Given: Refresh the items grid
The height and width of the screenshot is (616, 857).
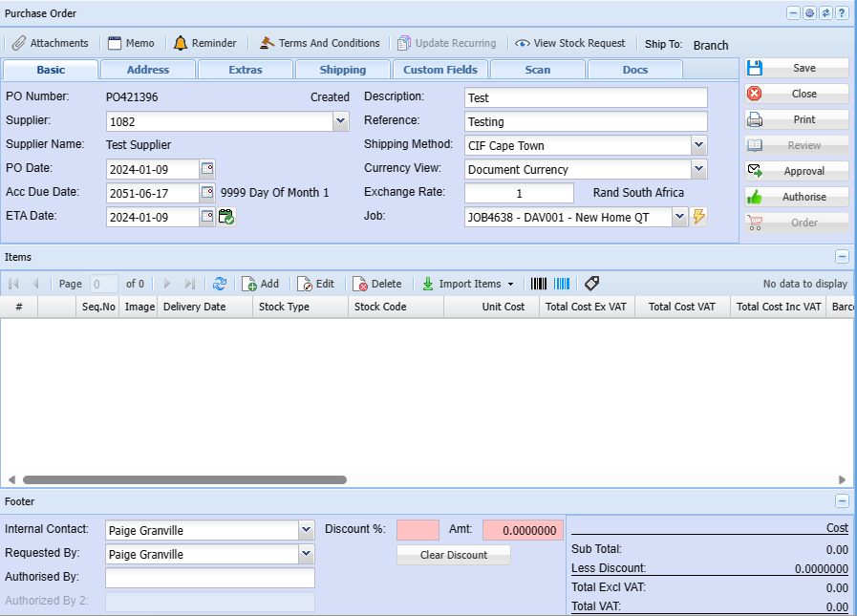Looking at the screenshot, I should 220,284.
